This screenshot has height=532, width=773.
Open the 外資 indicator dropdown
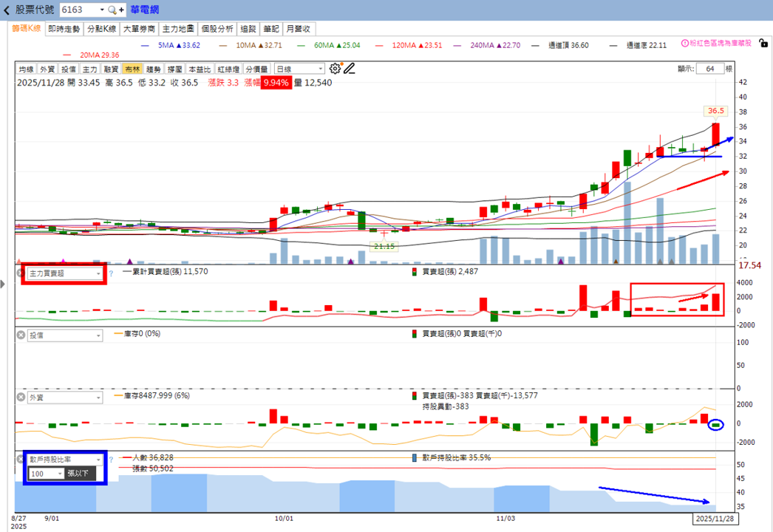[x=65, y=398]
